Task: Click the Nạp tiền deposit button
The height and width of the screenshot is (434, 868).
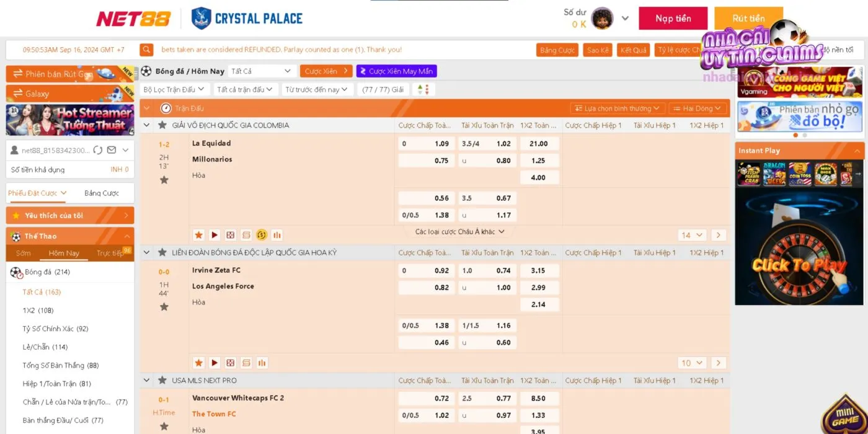Action: coord(673,19)
